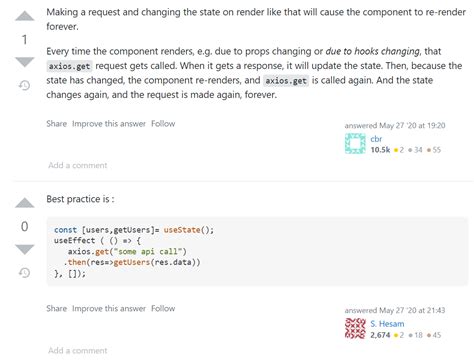Add a comment to S. Hesam's answer
The image size is (474, 362).
tap(78, 351)
